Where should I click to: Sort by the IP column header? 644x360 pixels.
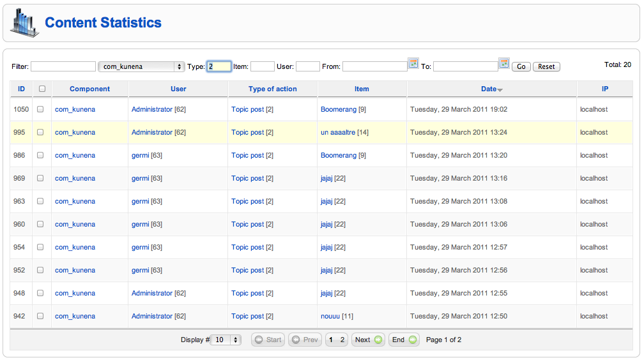(605, 89)
